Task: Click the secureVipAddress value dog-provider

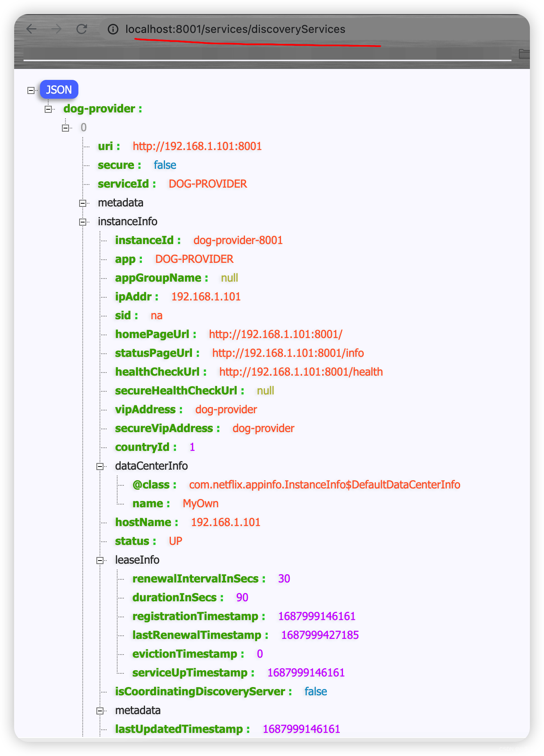Action: click(x=263, y=428)
